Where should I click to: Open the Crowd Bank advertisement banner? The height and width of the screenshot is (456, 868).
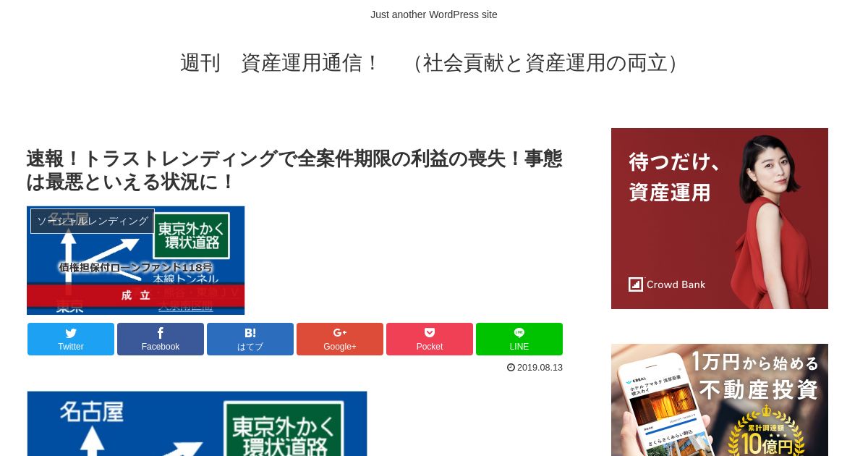pos(720,219)
